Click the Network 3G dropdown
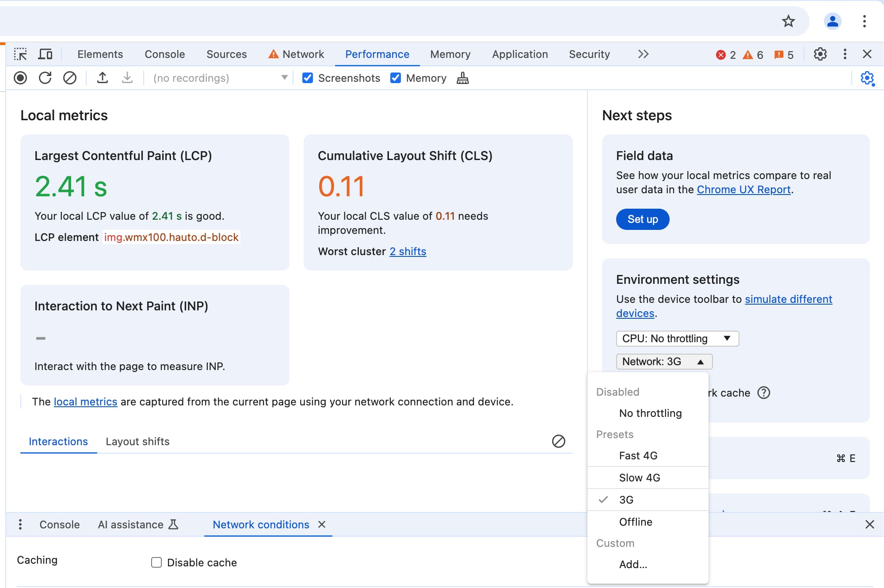The height and width of the screenshot is (588, 884). 664,361
